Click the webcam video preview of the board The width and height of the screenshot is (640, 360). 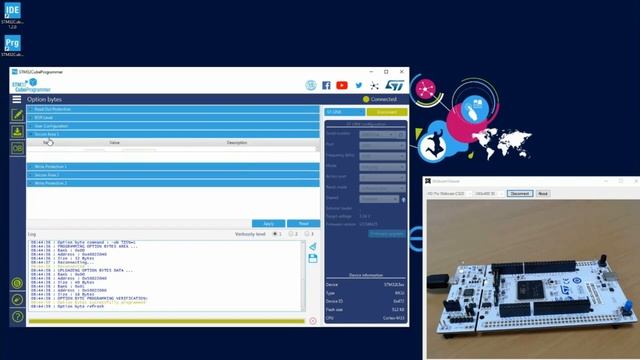[x=533, y=279]
